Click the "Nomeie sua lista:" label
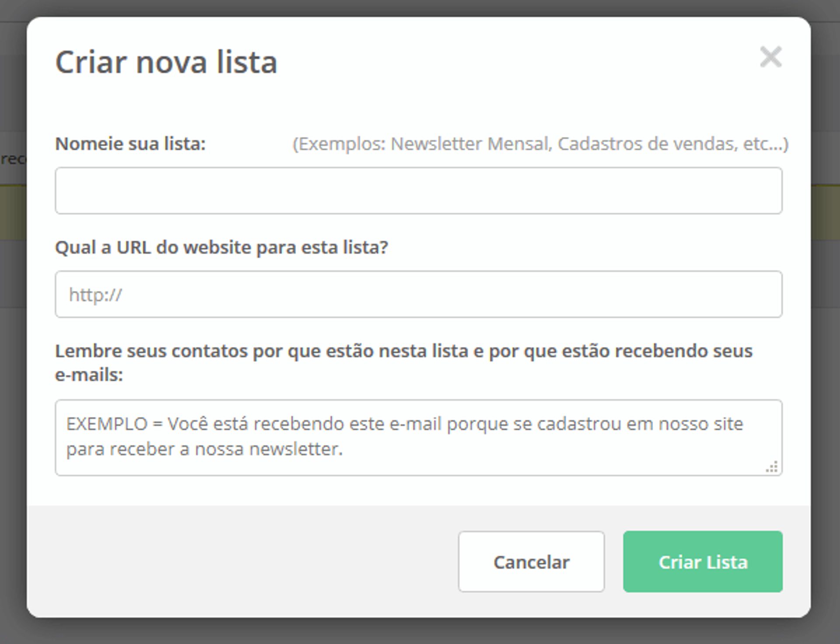The width and height of the screenshot is (840, 644). click(x=130, y=144)
